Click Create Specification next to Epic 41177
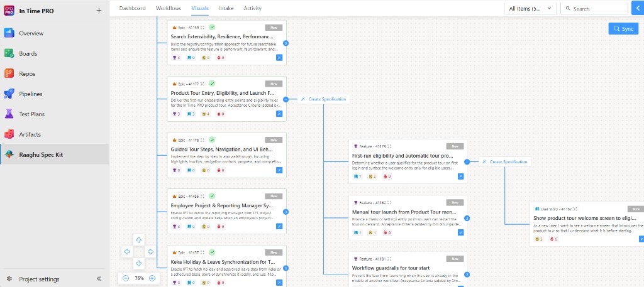This screenshot has width=644, height=287. (x=324, y=99)
